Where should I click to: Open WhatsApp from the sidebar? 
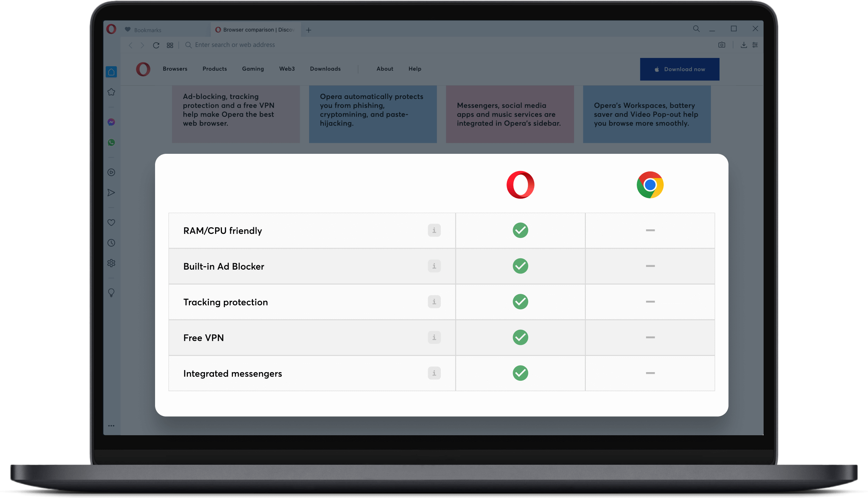(x=111, y=142)
